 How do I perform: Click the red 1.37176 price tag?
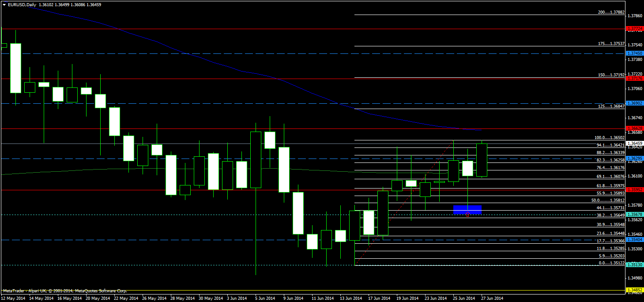[x=635, y=78]
